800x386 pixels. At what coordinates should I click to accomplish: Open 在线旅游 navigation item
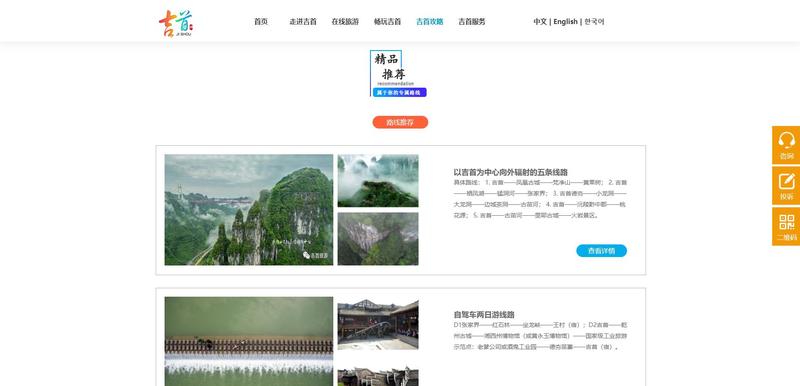[x=345, y=21]
